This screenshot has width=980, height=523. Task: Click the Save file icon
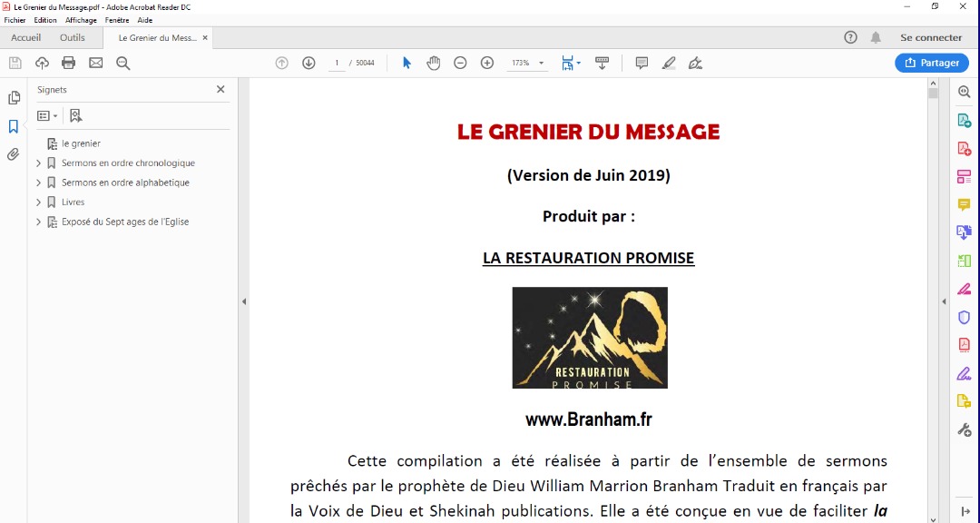tap(15, 63)
